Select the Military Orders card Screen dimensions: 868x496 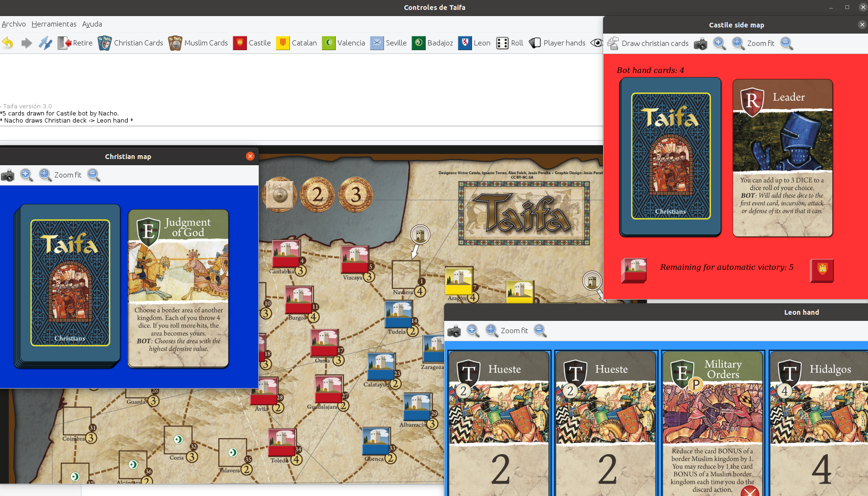(713, 423)
